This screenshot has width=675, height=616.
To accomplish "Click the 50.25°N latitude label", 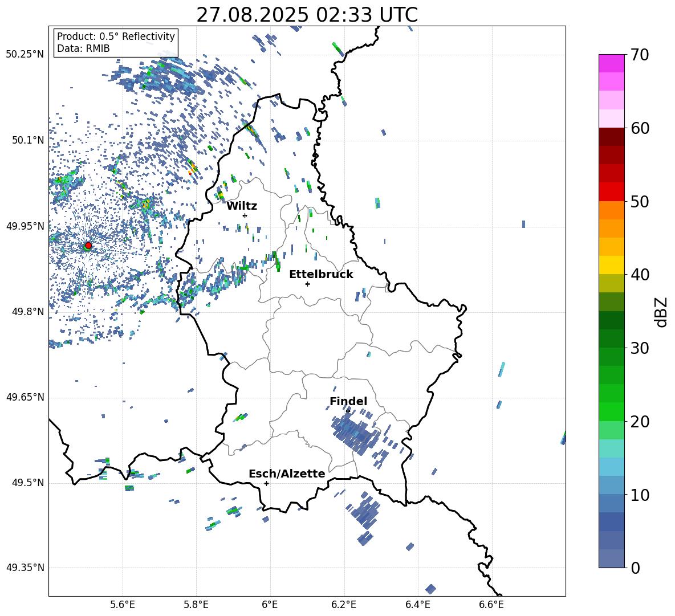I will [25, 55].
